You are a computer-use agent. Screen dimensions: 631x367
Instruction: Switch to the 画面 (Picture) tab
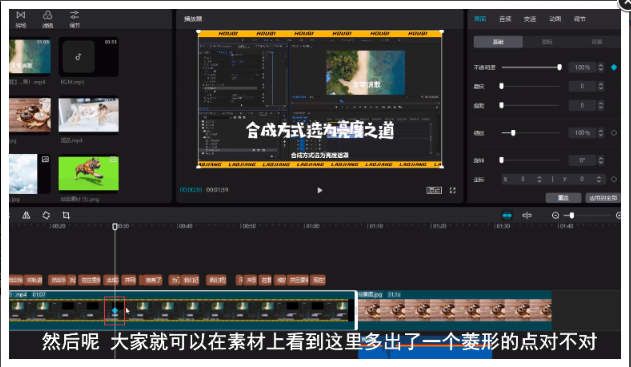click(480, 19)
